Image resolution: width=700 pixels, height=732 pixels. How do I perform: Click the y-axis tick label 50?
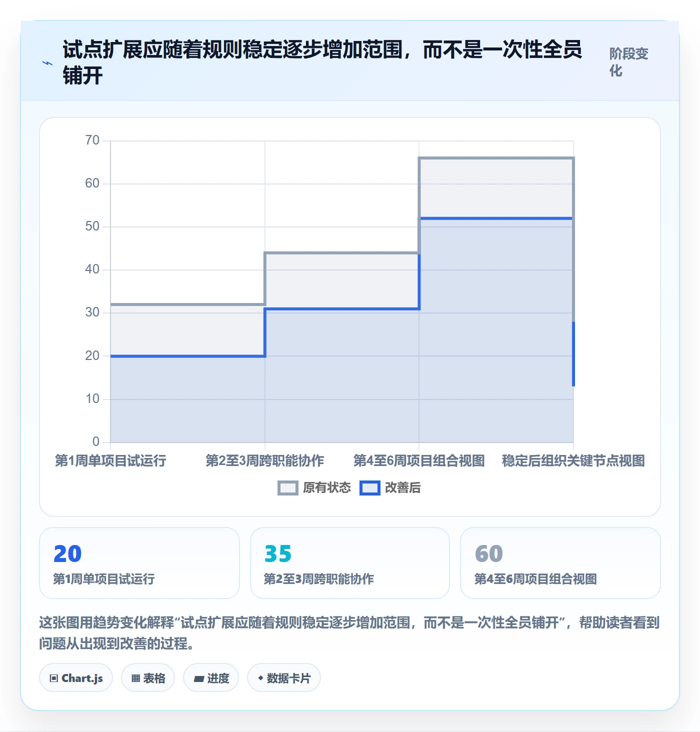(x=92, y=226)
